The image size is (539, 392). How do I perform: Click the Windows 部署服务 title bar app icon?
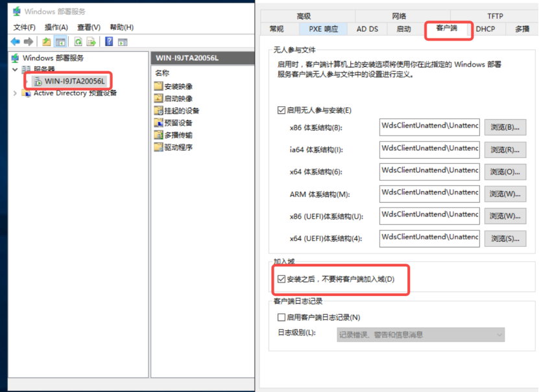[x=16, y=11]
